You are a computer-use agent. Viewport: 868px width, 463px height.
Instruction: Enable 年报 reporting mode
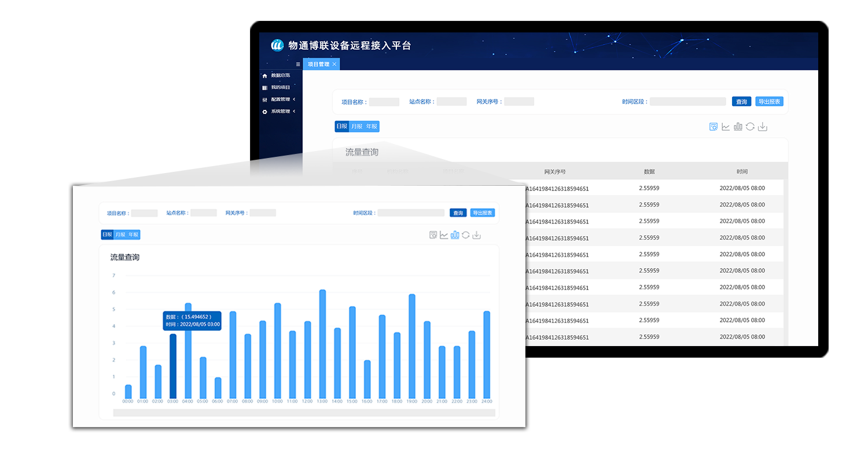point(134,234)
